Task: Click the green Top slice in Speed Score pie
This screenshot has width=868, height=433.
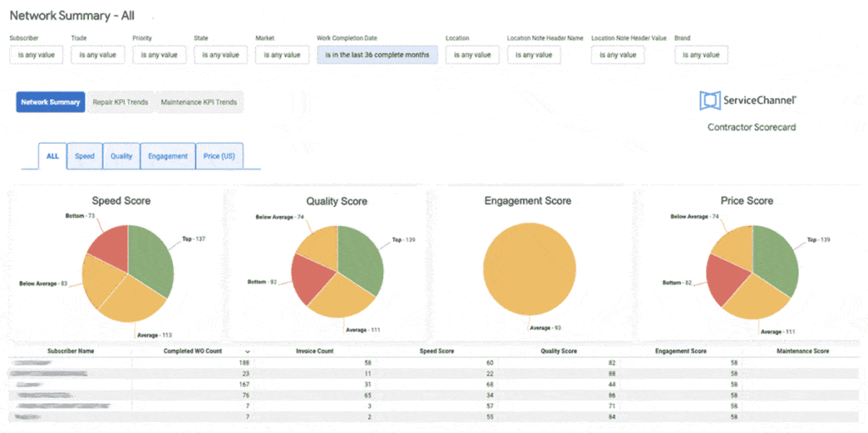Action: tap(151, 257)
